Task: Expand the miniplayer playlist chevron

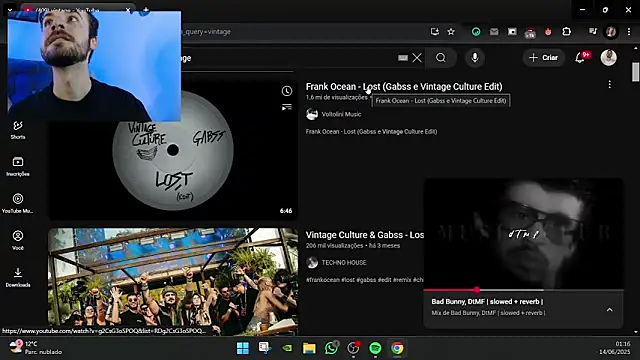Action: tap(609, 310)
